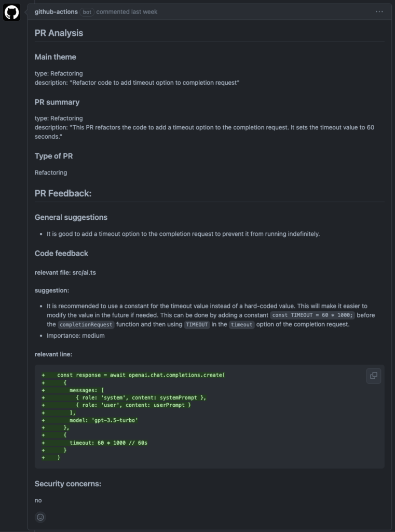Open the github-actions author profile link
The height and width of the screenshot is (532, 395).
coord(56,11)
